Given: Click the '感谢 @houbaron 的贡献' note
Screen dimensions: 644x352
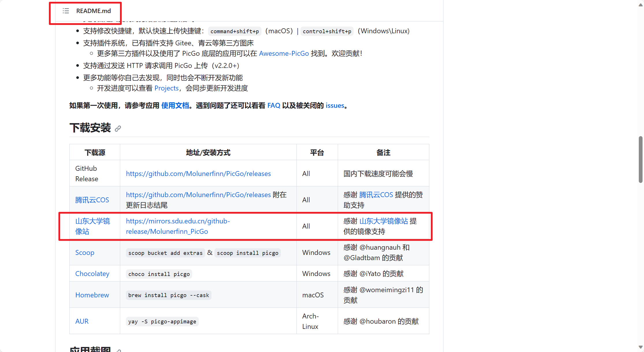Looking at the screenshot, I should coord(381,321).
